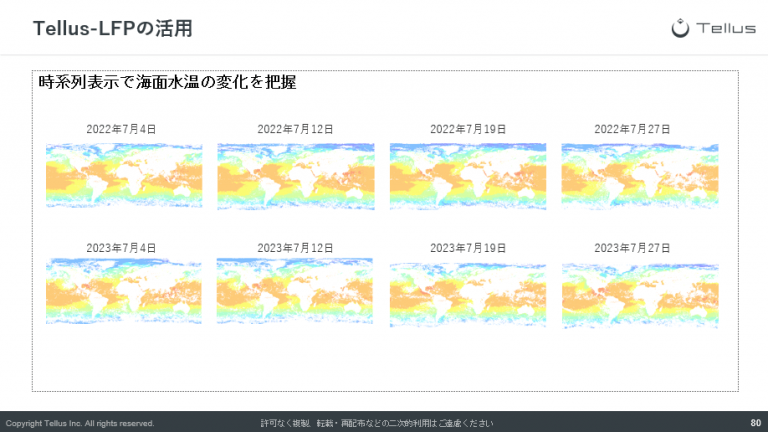The image size is (768, 432).
Task: Click the date label "2022年7月4日"
Action: 121,129
